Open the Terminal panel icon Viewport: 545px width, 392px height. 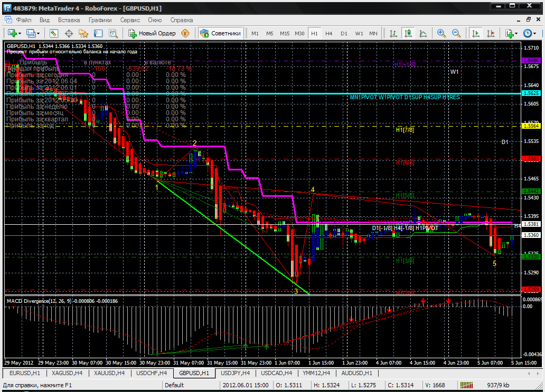point(98,33)
